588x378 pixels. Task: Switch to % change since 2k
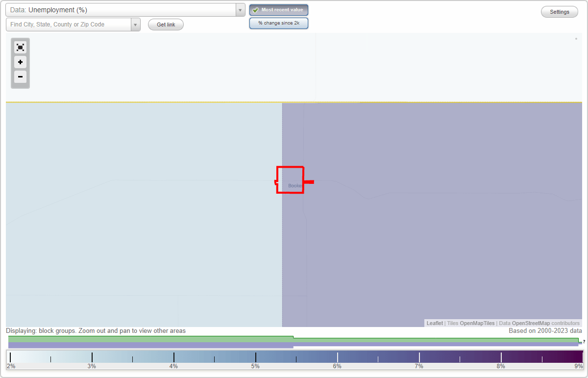point(279,23)
